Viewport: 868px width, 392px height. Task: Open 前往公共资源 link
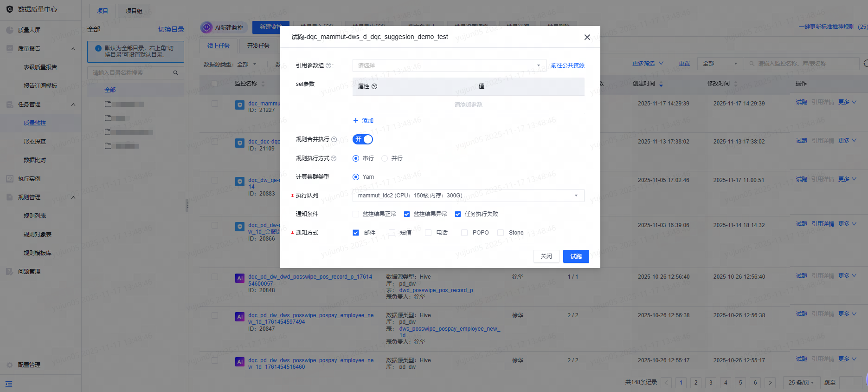tap(568, 65)
